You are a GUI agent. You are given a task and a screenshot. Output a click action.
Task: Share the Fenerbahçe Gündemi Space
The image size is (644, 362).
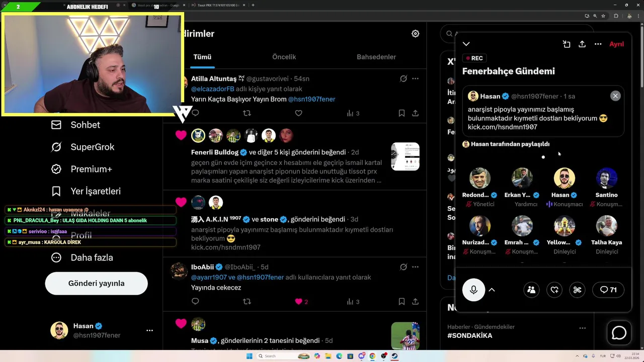pyautogui.click(x=582, y=44)
